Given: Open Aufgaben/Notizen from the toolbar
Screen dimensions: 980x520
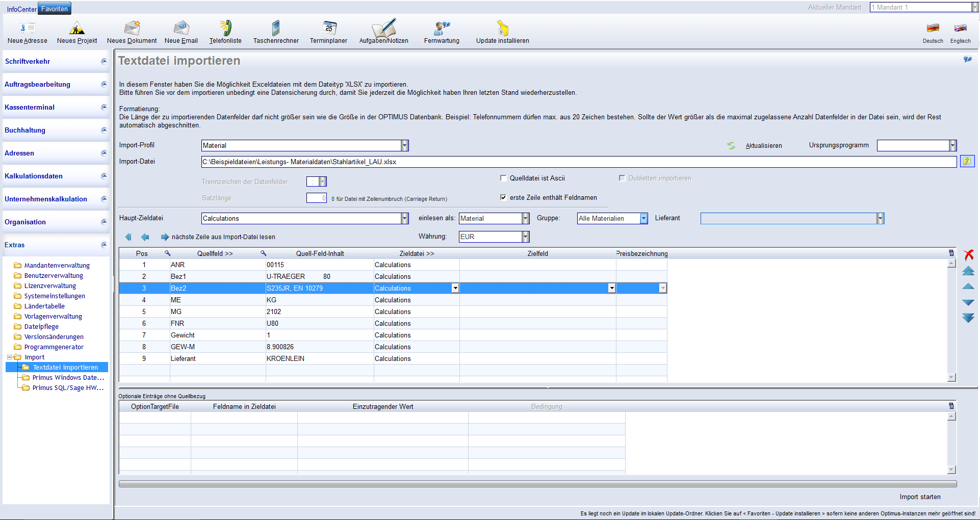Looking at the screenshot, I should [383, 29].
